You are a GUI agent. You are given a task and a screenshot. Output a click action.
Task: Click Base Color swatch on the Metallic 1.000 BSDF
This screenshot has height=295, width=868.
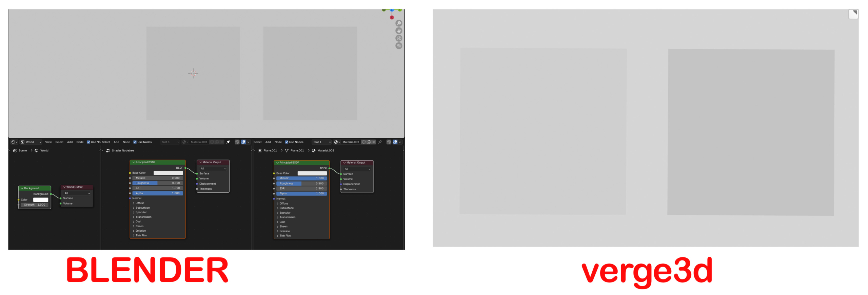312,173
